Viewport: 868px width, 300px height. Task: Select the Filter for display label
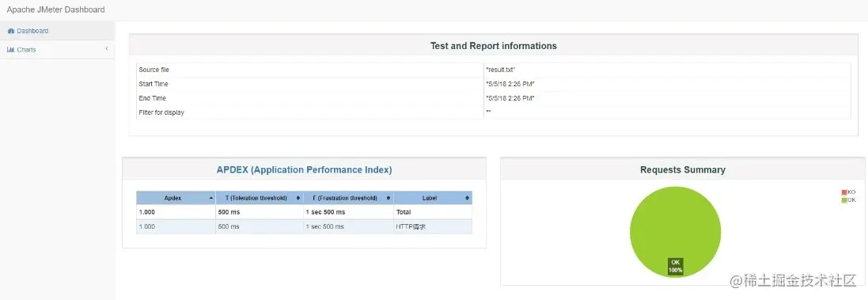coord(161,113)
